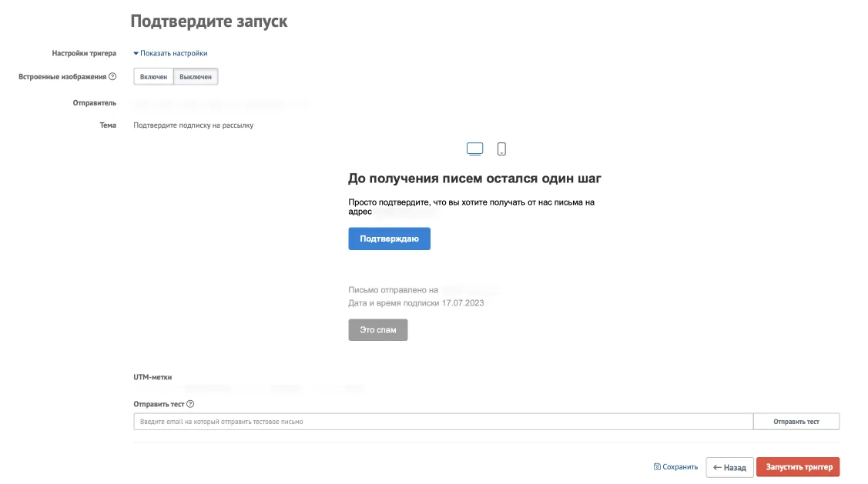Switch to desktop preview icon
868x484 pixels.
474,149
